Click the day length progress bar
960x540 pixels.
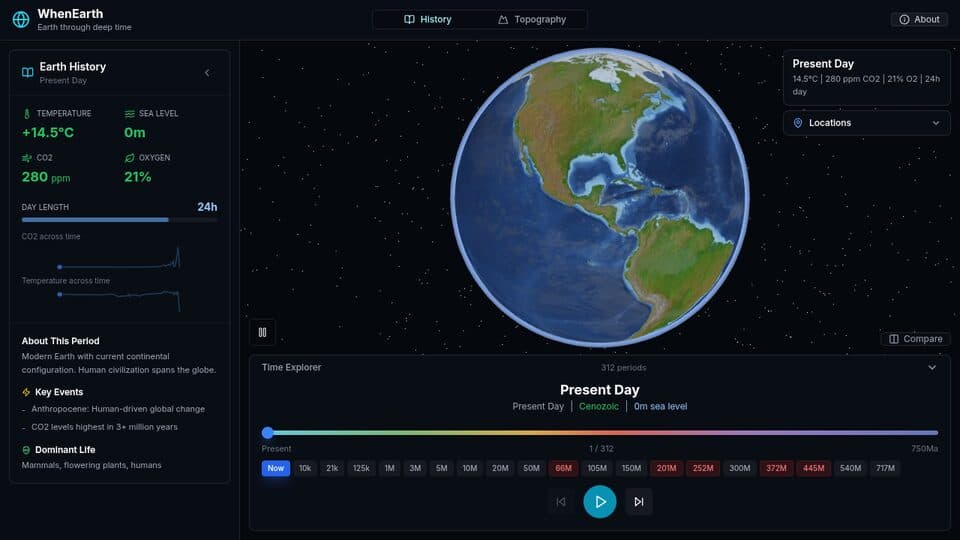tap(119, 220)
